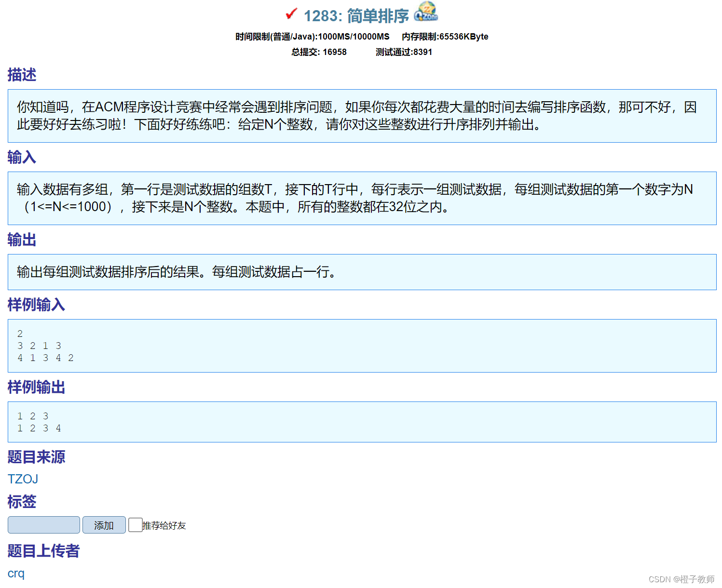Image resolution: width=722 pixels, height=588 pixels.
Task: Click the 题目来源 heading
Action: tap(36, 457)
